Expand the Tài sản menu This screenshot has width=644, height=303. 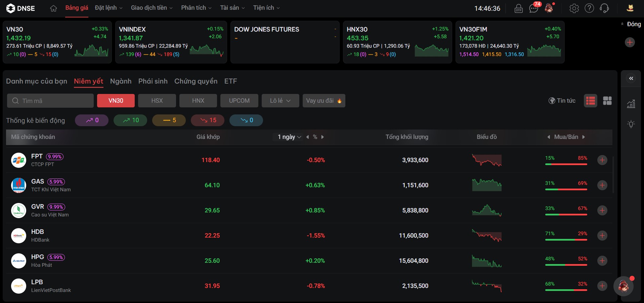[x=232, y=8]
